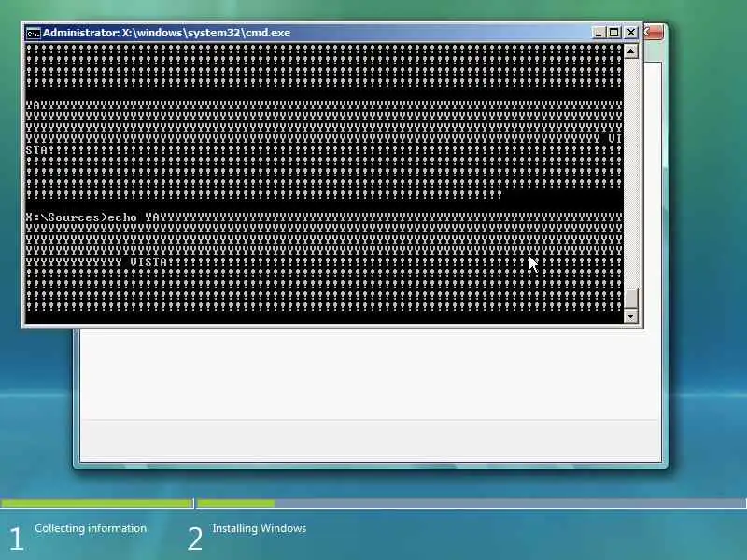The height and width of the screenshot is (560, 747).
Task: Click the Collecting information progress bar
Action: [x=97, y=503]
